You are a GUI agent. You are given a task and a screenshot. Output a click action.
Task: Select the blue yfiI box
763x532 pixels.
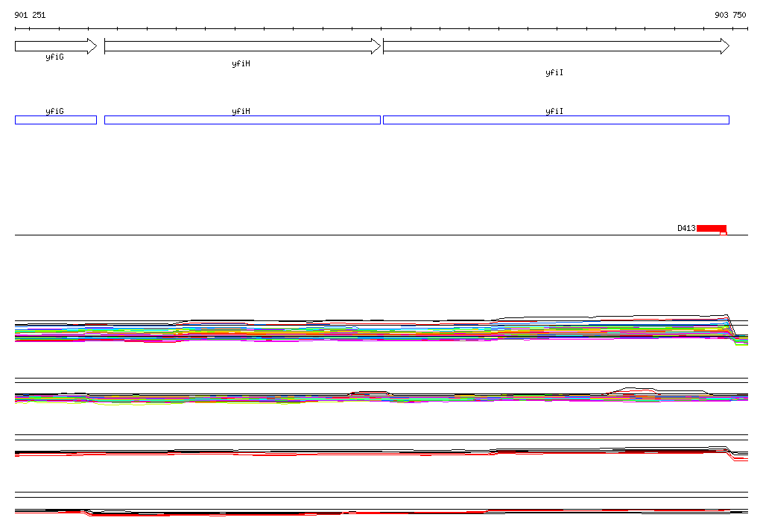[556, 120]
